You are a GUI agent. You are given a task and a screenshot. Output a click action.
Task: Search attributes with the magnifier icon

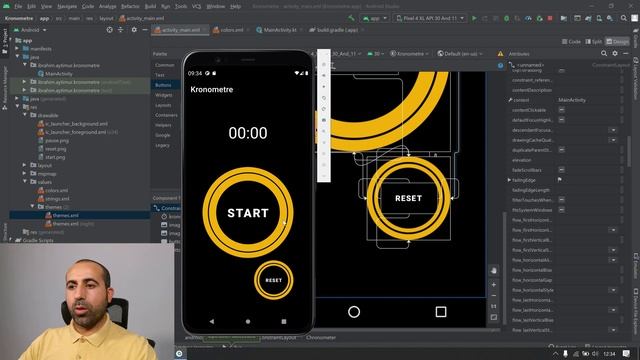(x=604, y=53)
